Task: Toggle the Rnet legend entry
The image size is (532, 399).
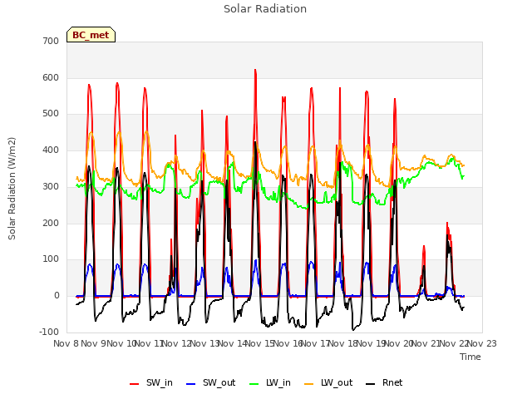Action: (x=384, y=382)
